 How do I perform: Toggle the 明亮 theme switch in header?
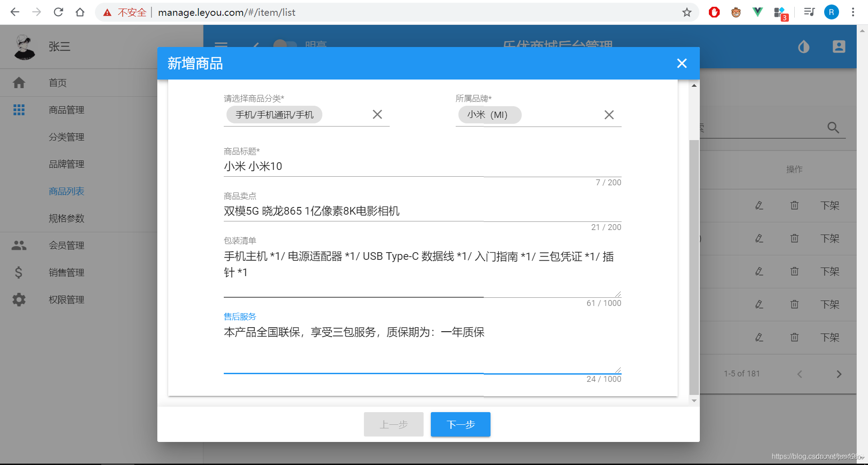[x=285, y=45]
